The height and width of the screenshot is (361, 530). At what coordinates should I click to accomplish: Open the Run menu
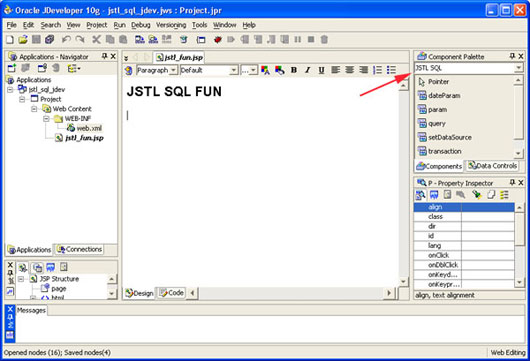(119, 25)
